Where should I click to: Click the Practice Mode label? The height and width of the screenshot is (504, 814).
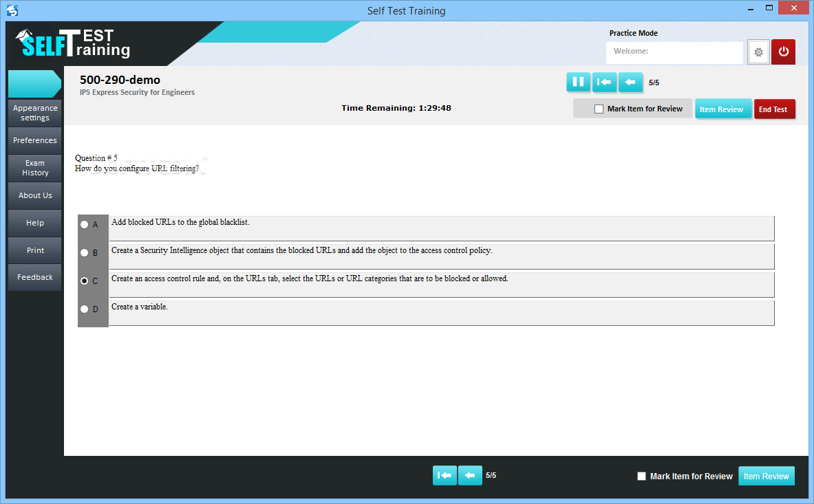tap(633, 33)
